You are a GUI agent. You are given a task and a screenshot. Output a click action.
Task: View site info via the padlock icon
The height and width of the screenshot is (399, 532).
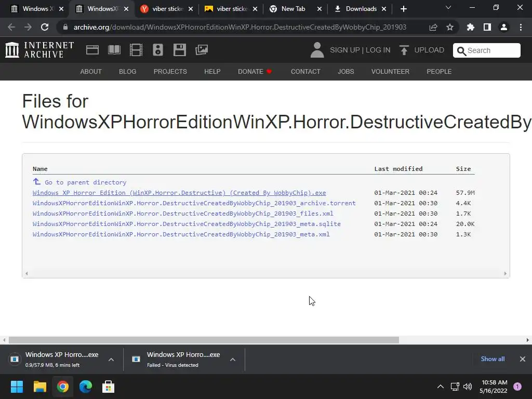click(x=65, y=27)
